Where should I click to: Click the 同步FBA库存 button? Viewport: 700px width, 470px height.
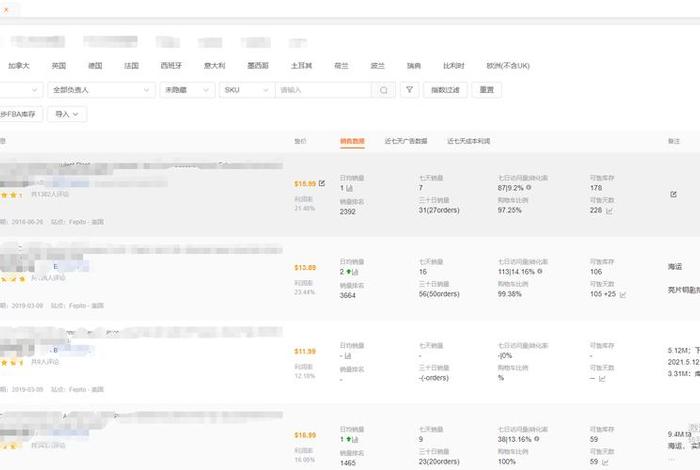[x=18, y=114]
